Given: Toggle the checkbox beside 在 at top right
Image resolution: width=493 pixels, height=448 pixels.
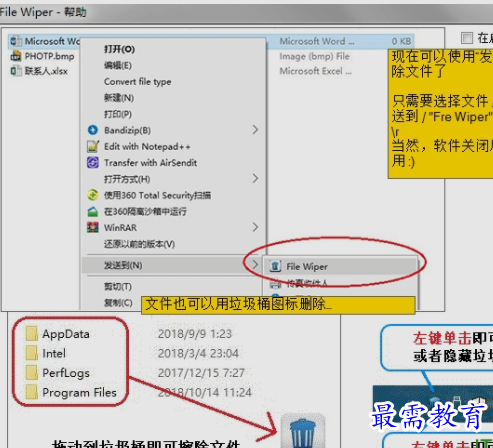Looking at the screenshot, I should pyautogui.click(x=467, y=38).
